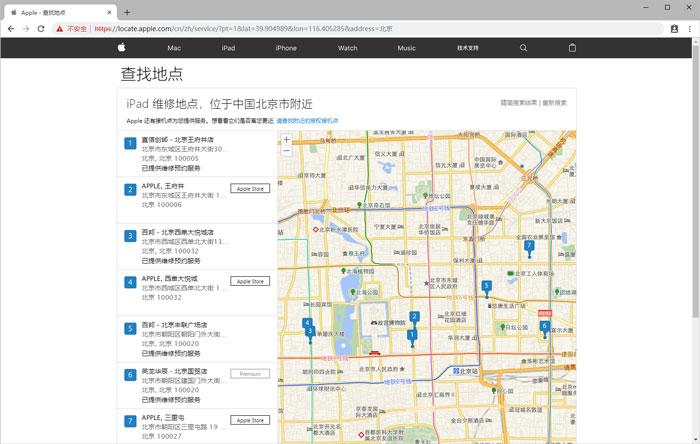Image resolution: width=700 pixels, height=444 pixels.
Task: Open the Music menu item
Action: pos(406,48)
